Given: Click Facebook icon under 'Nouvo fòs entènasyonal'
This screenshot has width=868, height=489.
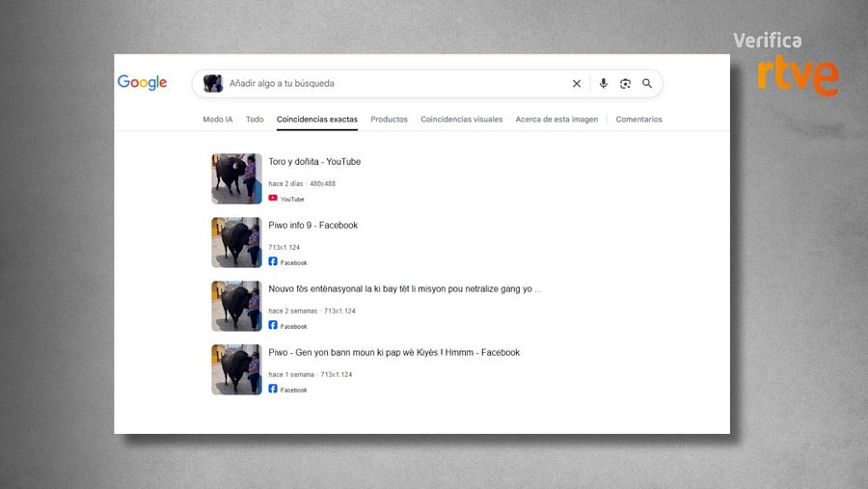Looking at the screenshot, I should click(273, 325).
